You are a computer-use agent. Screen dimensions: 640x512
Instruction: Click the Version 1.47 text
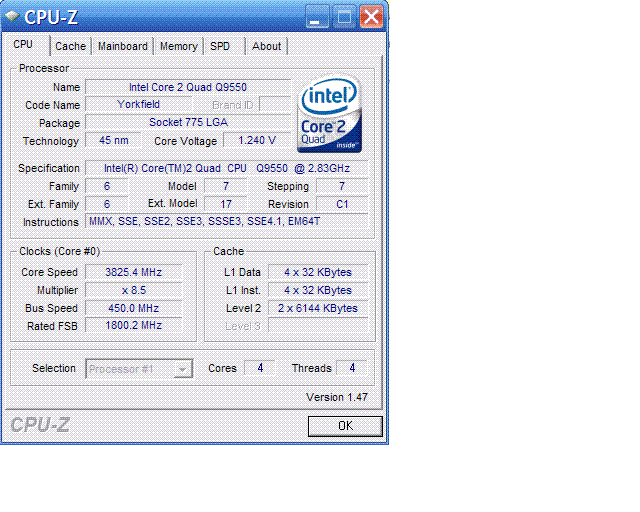click(337, 397)
